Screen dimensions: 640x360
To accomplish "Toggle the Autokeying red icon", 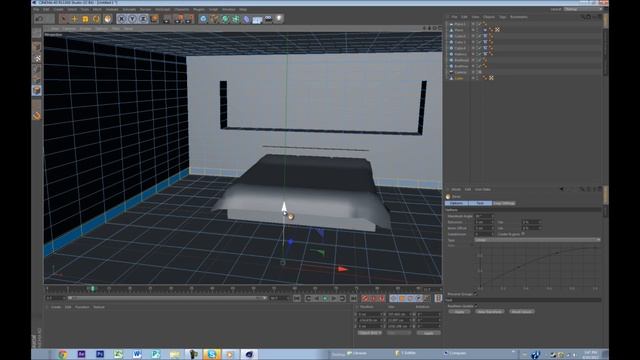I will [373, 298].
